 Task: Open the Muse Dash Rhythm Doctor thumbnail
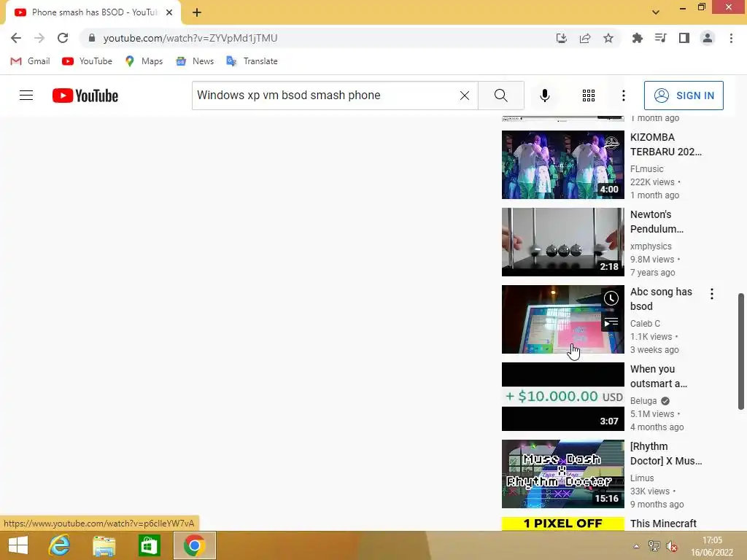click(562, 474)
